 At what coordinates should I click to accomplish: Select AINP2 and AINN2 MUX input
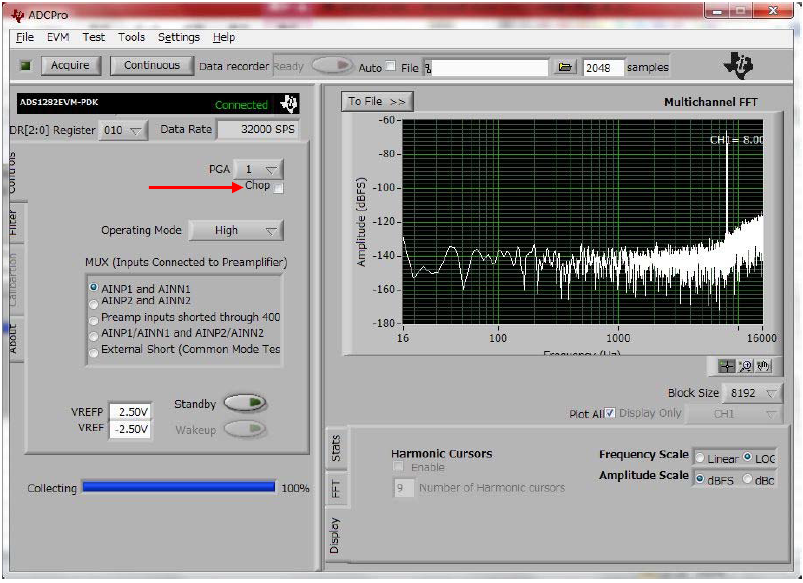pyautogui.click(x=94, y=304)
